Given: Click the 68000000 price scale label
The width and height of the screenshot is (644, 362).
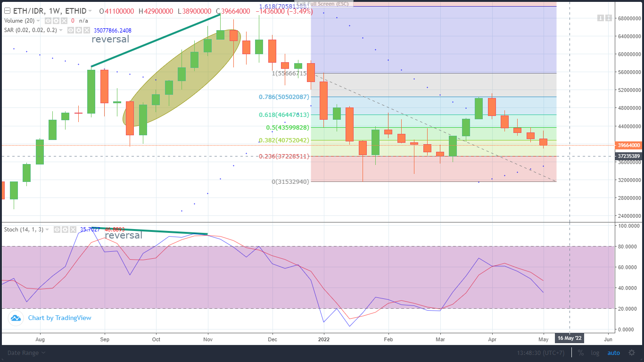Looking at the screenshot, I should (630, 18).
